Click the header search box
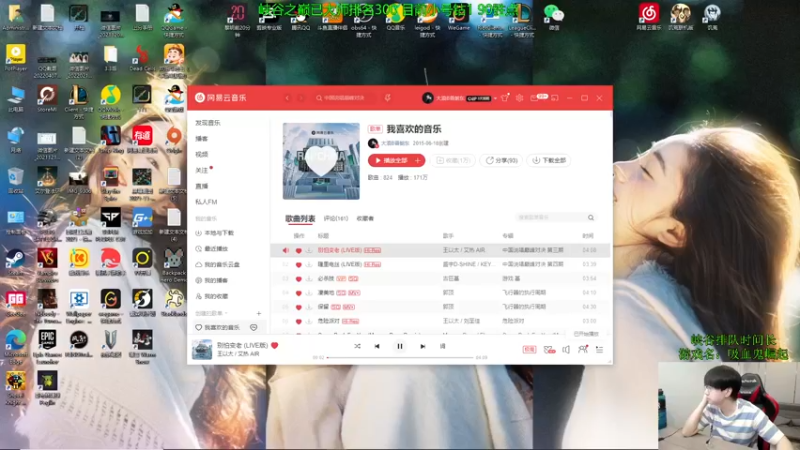 point(344,98)
